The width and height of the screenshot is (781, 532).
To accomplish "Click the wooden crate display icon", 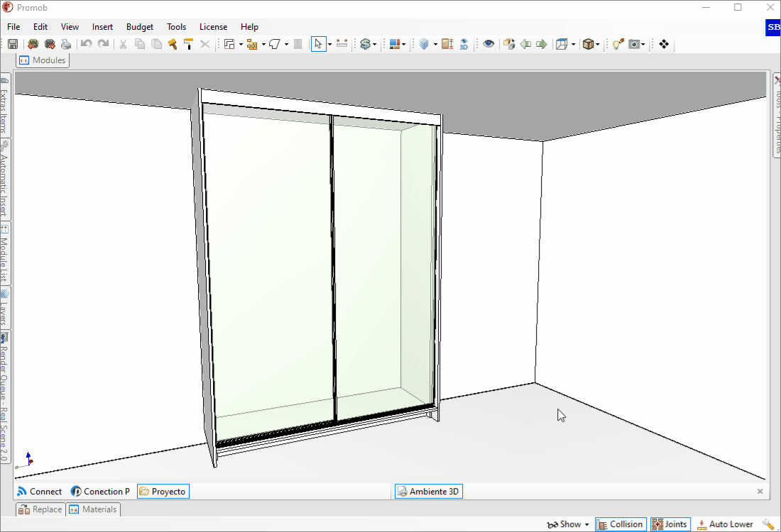I will coord(589,44).
